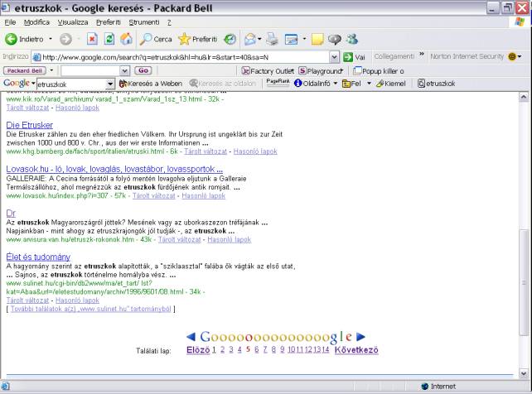
Task: Open the ? help menu
Action: (x=169, y=22)
